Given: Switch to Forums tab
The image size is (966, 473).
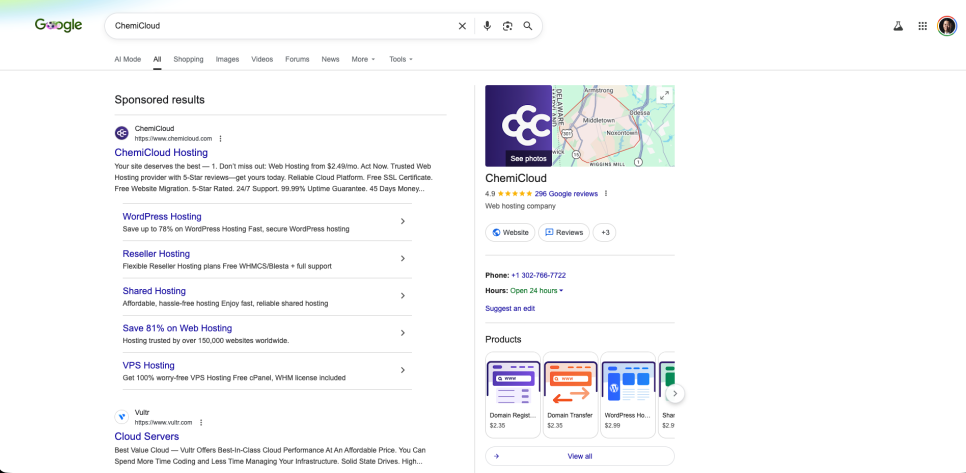Looking at the screenshot, I should pyautogui.click(x=297, y=59).
